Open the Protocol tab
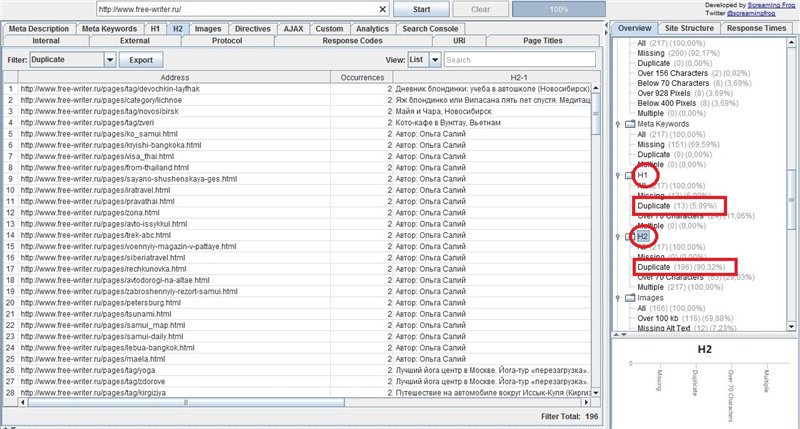Image resolution: width=800 pixels, height=429 pixels. coord(227,41)
